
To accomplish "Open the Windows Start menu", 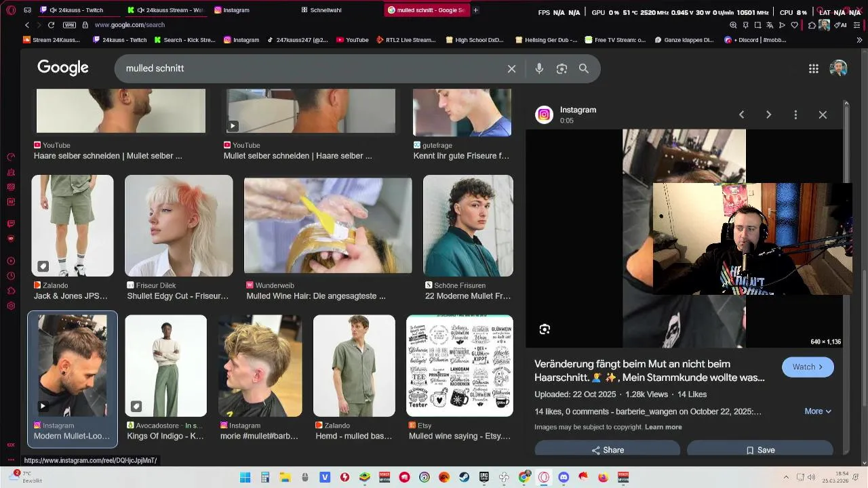I will (245, 477).
